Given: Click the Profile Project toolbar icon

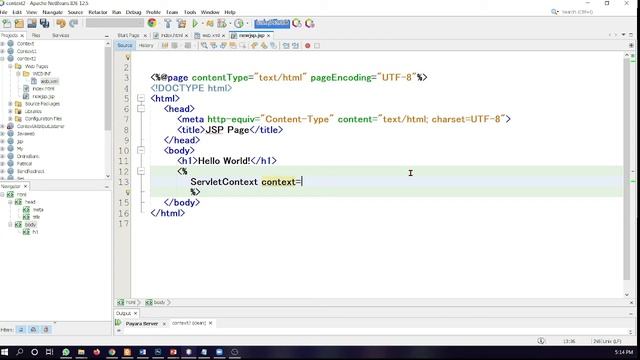Looking at the screenshot, I should pos(222,24).
